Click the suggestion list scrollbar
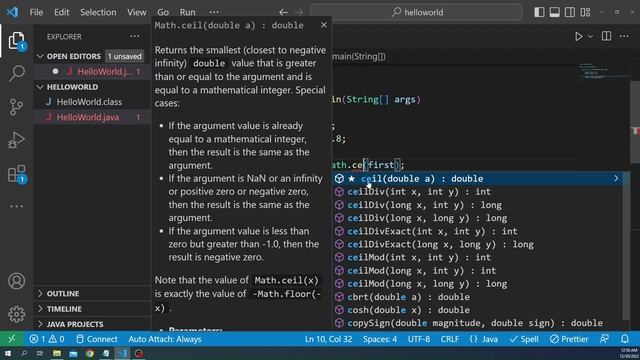The image size is (640, 360). point(626,246)
